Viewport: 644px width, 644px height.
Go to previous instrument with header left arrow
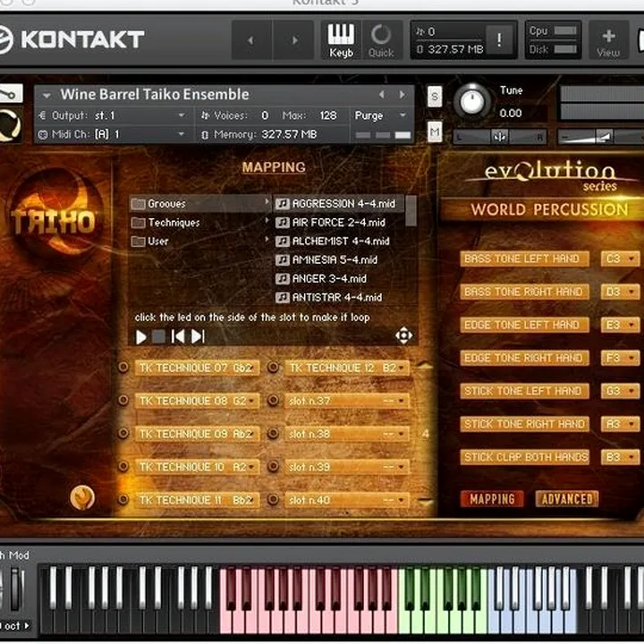[x=251, y=40]
